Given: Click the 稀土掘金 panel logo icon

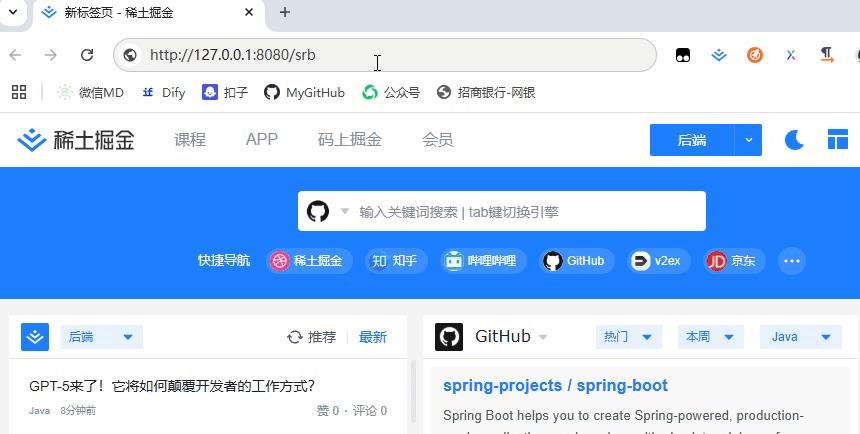Looking at the screenshot, I should 35,337.
